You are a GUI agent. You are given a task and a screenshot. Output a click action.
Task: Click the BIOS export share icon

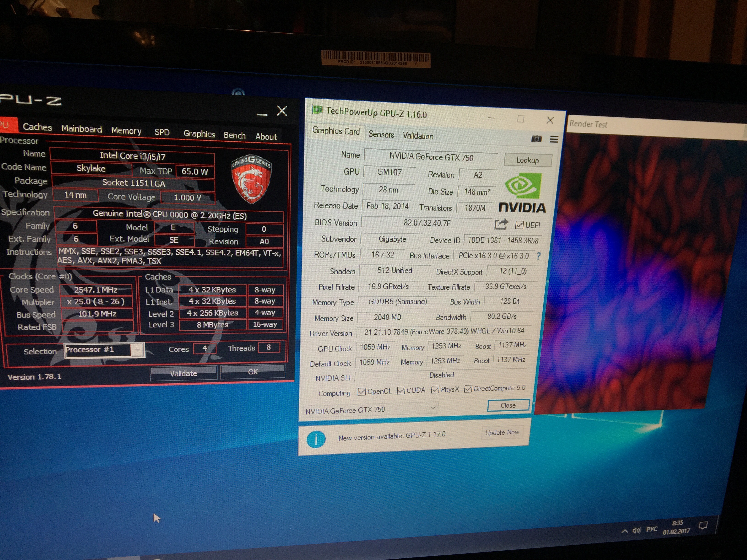pyautogui.click(x=501, y=224)
